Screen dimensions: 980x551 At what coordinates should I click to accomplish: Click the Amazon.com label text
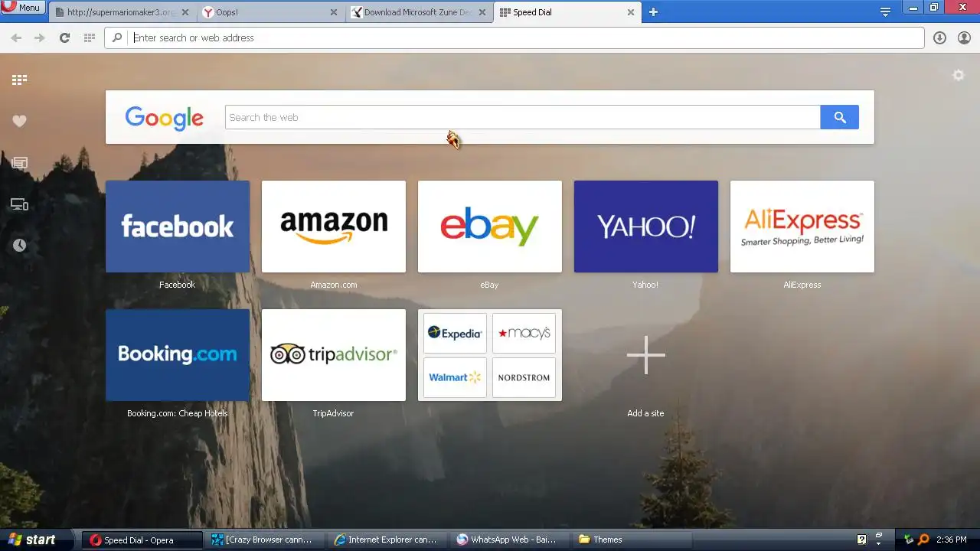tap(334, 285)
